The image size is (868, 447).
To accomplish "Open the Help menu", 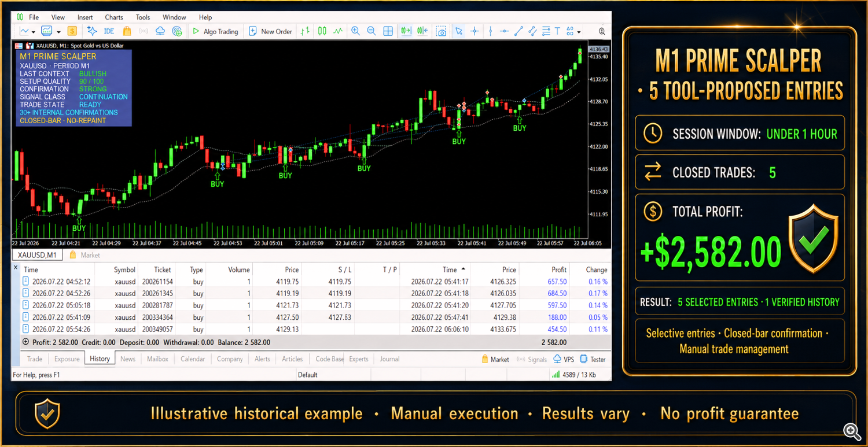I will click(x=205, y=17).
